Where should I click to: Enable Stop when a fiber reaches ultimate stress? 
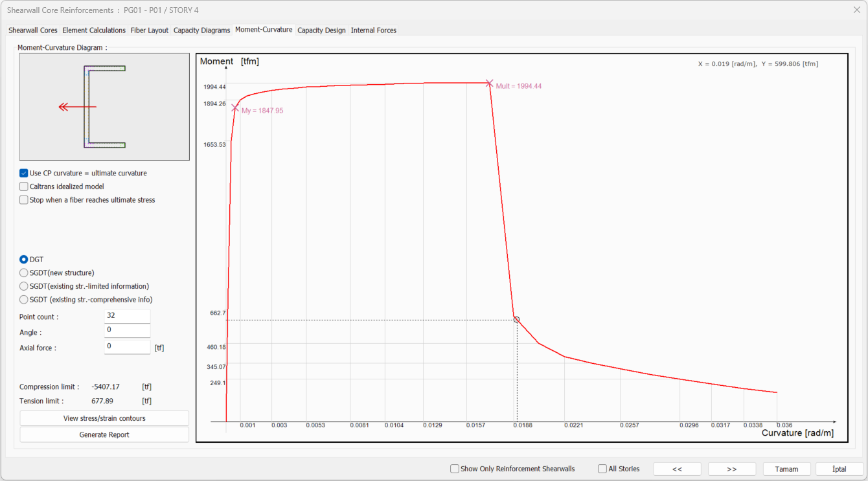tap(24, 200)
